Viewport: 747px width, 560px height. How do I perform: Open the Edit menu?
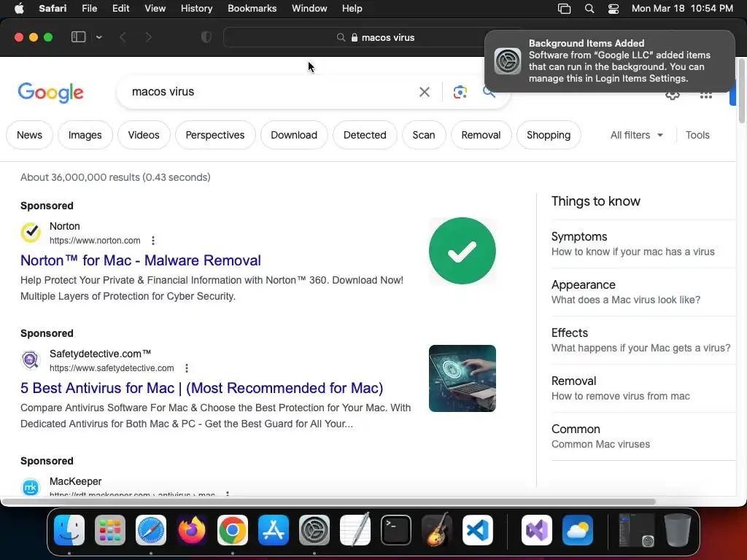(120, 8)
